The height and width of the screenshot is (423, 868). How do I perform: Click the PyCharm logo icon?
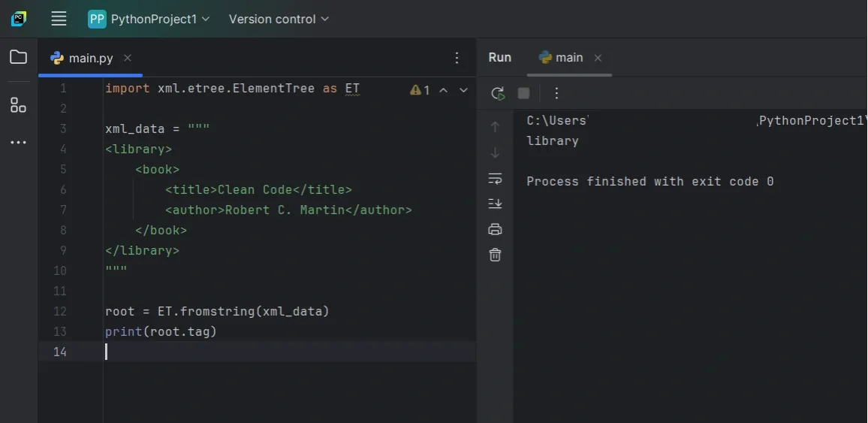[x=19, y=19]
